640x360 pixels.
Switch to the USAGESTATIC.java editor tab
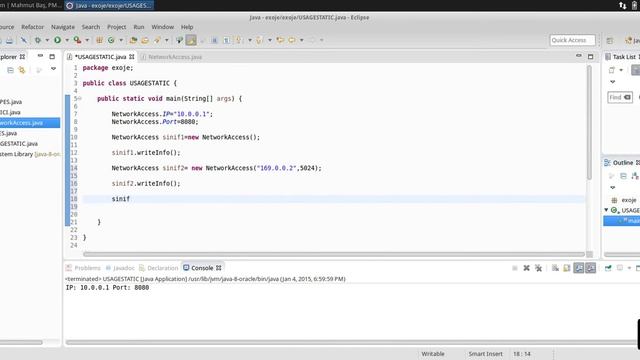coord(100,57)
